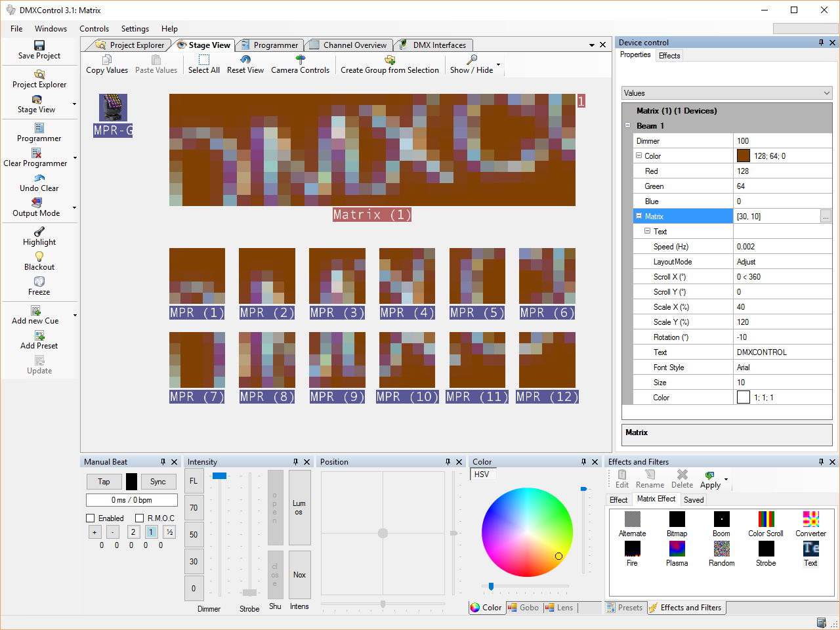Open the Values combo box
Screen dimensions: 840x630
pyautogui.click(x=727, y=93)
